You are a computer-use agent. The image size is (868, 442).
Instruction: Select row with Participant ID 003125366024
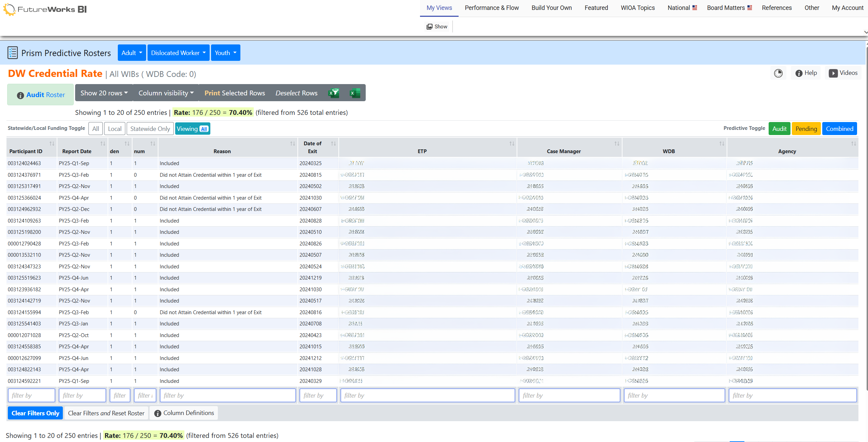click(x=432, y=198)
